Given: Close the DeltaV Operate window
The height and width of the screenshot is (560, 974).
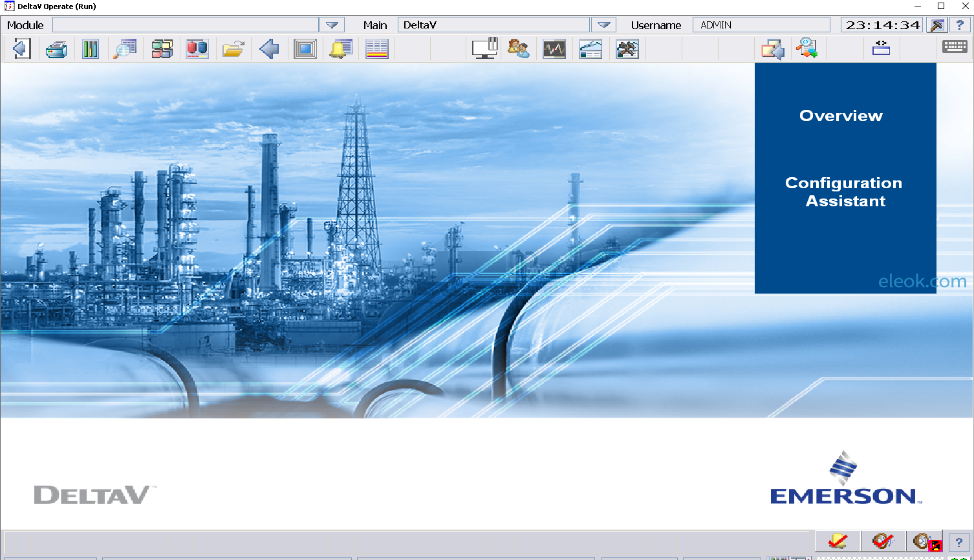Looking at the screenshot, I should tap(965, 6).
